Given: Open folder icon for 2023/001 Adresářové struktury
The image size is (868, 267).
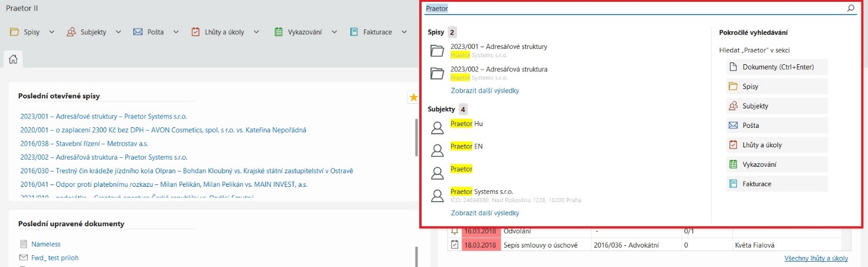Looking at the screenshot, I should click(x=437, y=51).
